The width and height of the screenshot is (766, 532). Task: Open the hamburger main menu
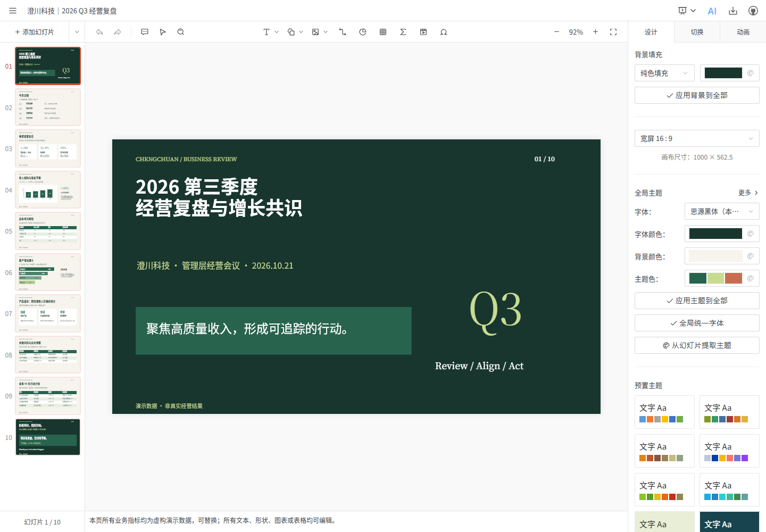pos(13,11)
